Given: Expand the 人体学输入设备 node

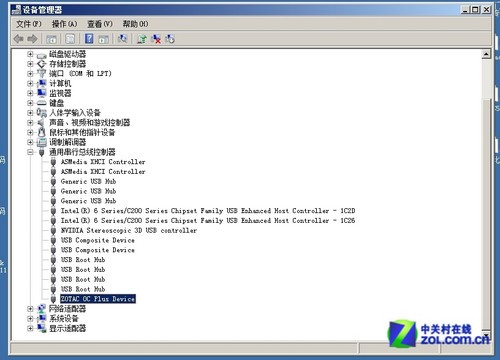Looking at the screenshot, I should (x=30, y=113).
